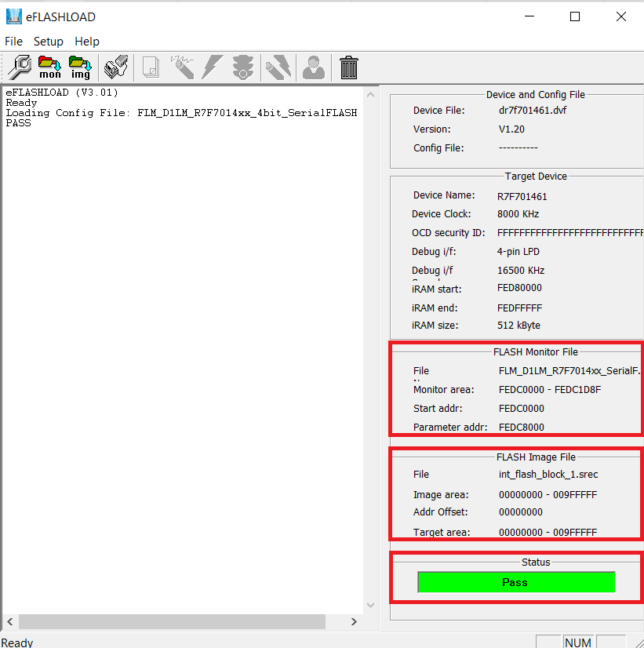This screenshot has width=644, height=648.
Task: Click the grayed eraser icon
Action: pos(182,67)
